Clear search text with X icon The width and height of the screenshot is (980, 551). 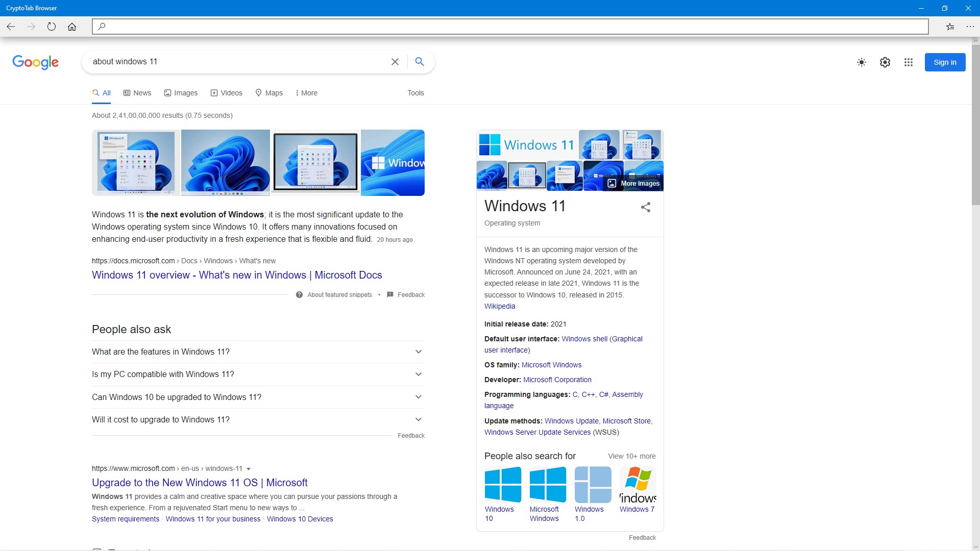coord(395,62)
